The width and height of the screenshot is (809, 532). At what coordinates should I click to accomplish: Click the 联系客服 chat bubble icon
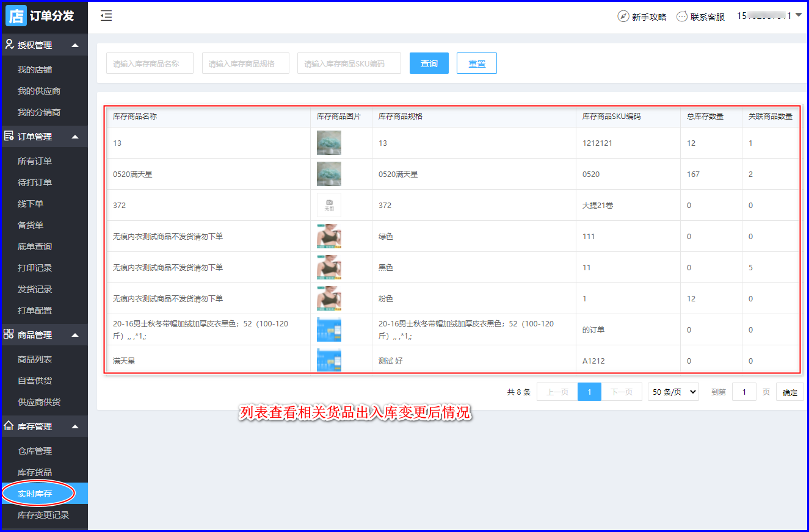[682, 16]
